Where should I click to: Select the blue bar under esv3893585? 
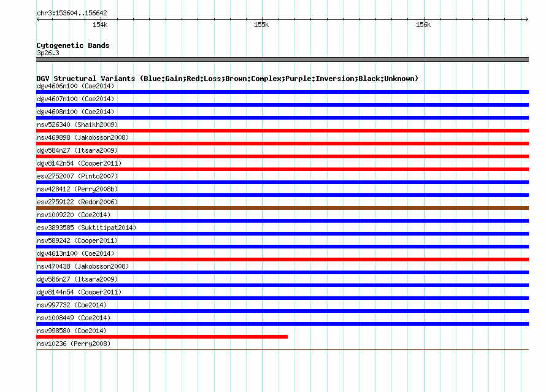(x=282, y=234)
